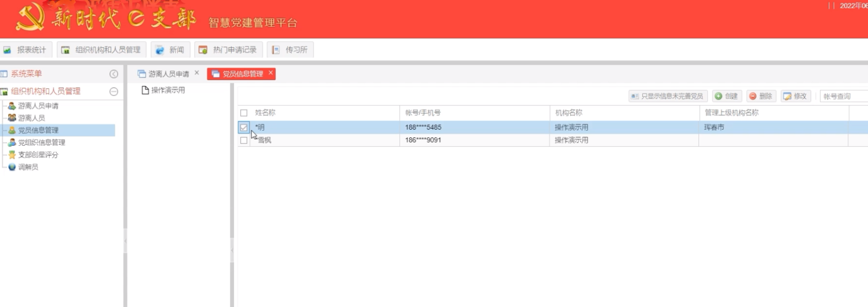Switch to the 游离人员申请 tab
This screenshot has width=868, height=307.
[x=168, y=74]
